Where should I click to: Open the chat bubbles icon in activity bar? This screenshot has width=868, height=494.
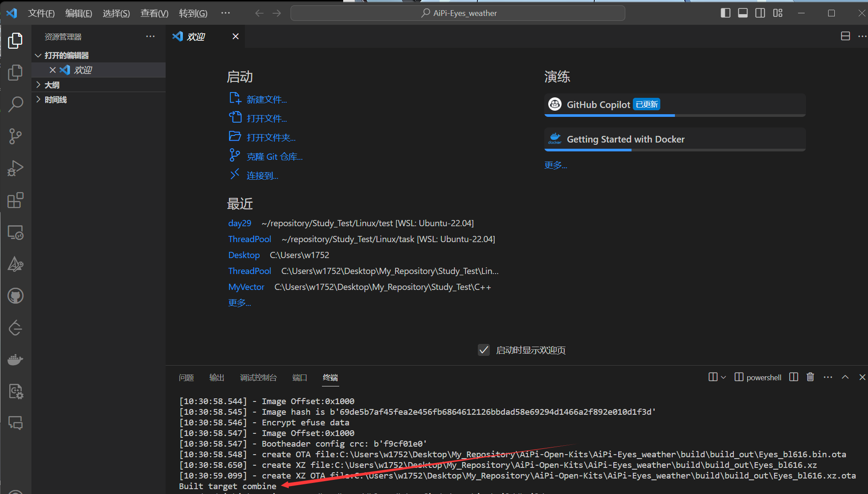(x=15, y=423)
